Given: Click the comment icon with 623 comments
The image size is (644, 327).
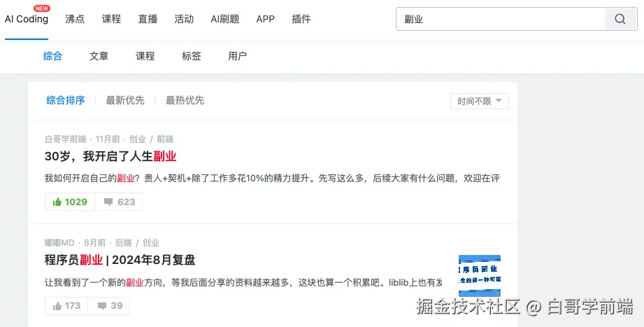Looking at the screenshot, I should pyautogui.click(x=108, y=202).
